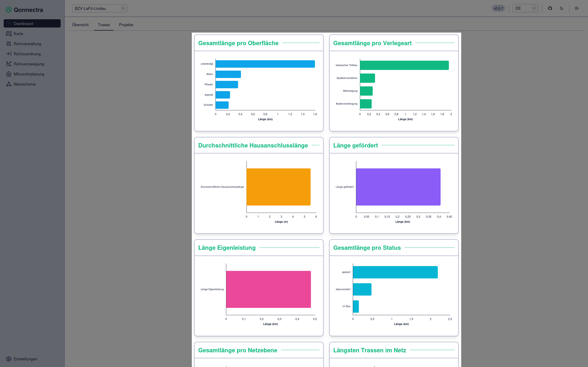Select the Rohrverwaltung sidebar icon
The image size is (588, 367).
pos(9,44)
